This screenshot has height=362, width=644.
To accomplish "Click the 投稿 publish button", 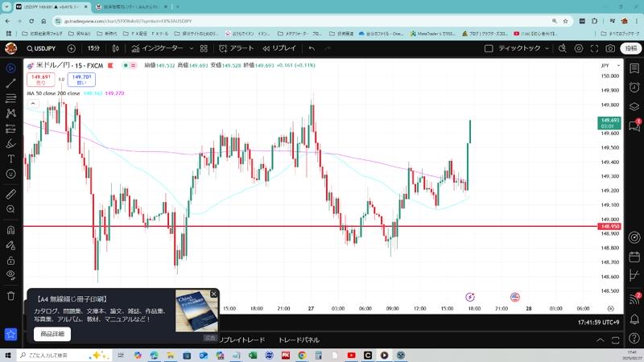I will click(x=631, y=48).
